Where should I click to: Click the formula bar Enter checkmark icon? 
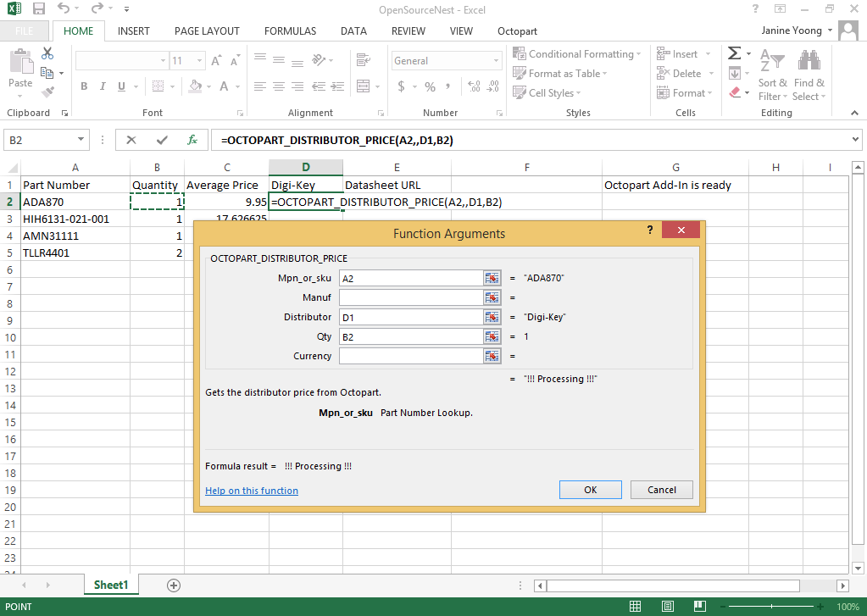pos(162,140)
